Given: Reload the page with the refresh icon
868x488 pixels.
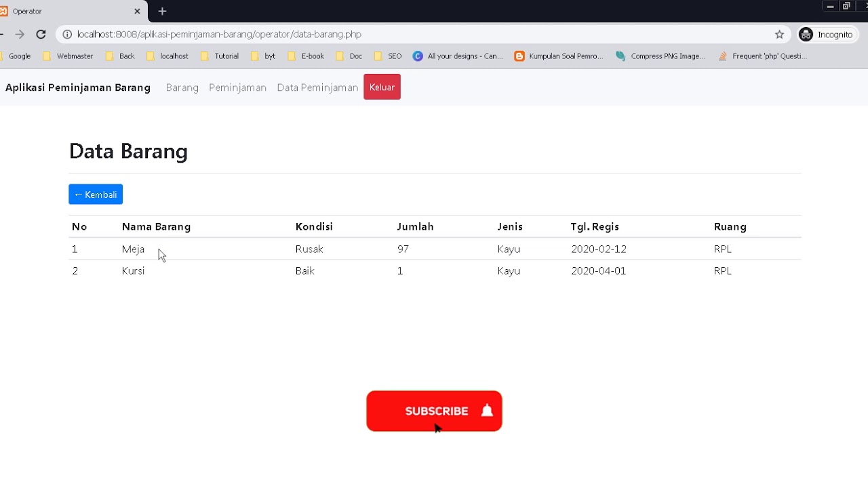Looking at the screenshot, I should click(41, 35).
